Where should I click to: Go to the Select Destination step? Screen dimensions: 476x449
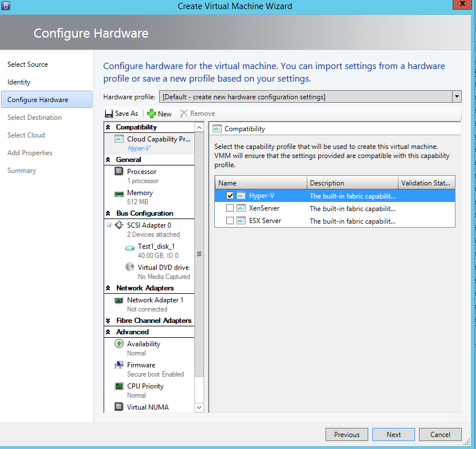pyautogui.click(x=34, y=118)
